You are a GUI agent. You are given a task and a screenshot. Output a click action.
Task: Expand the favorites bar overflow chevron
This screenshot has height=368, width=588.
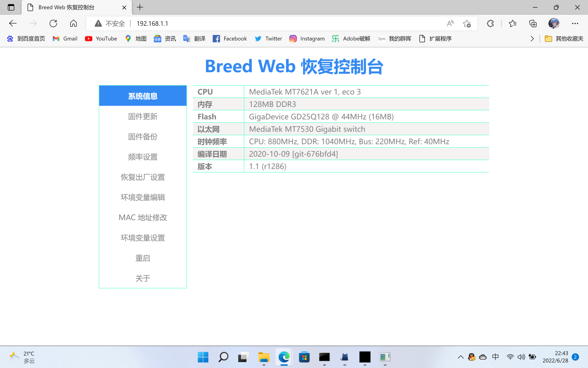point(532,39)
